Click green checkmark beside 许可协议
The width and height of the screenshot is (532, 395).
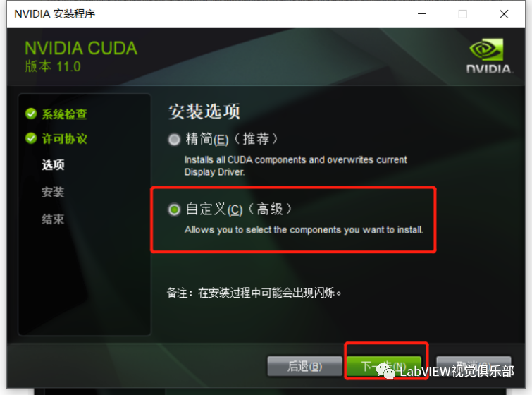click(x=31, y=138)
